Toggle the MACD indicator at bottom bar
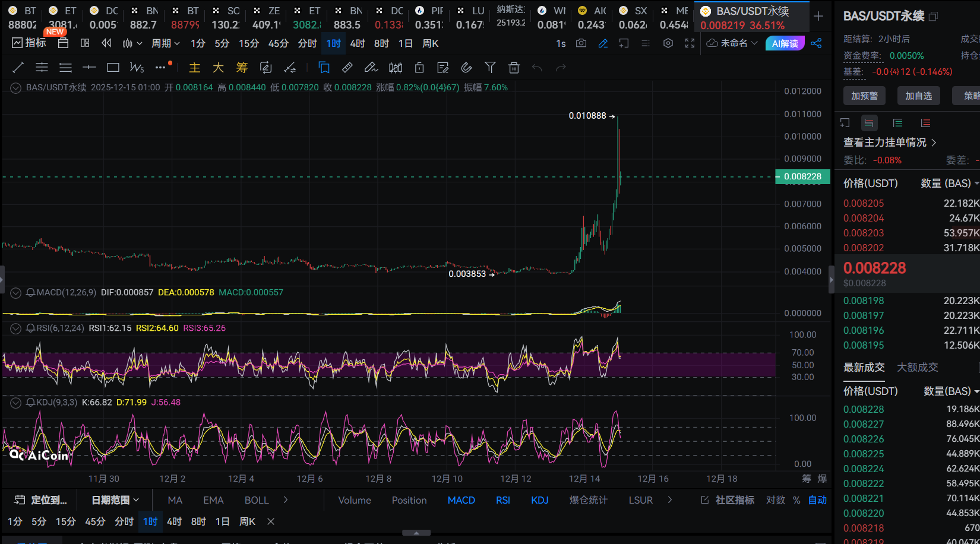The width and height of the screenshot is (980, 544). pyautogui.click(x=461, y=500)
